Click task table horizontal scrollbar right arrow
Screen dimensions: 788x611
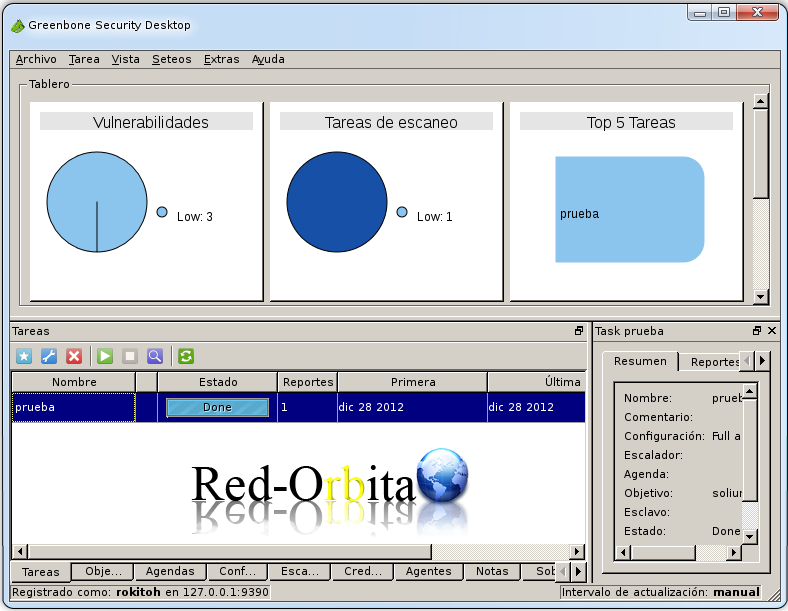pyautogui.click(x=577, y=551)
